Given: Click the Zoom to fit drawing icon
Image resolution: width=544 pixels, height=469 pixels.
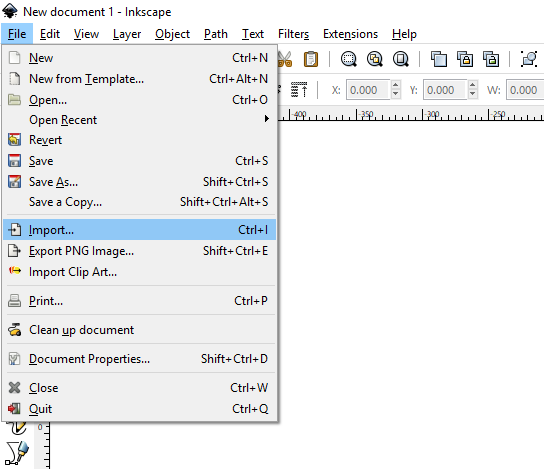Looking at the screenshot, I should pyautogui.click(x=375, y=59).
